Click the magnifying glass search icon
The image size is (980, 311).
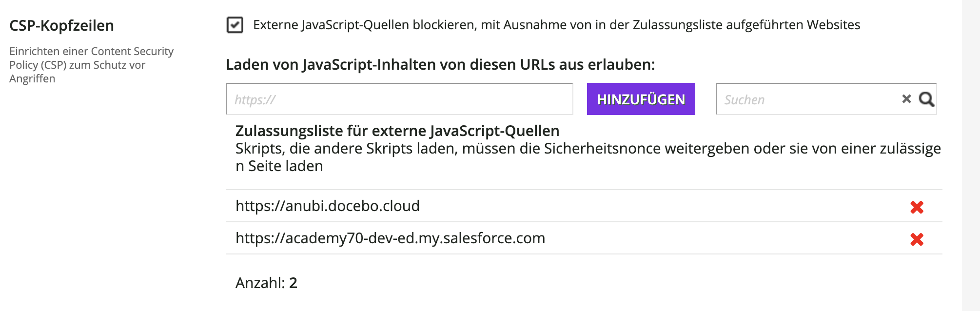point(926,99)
